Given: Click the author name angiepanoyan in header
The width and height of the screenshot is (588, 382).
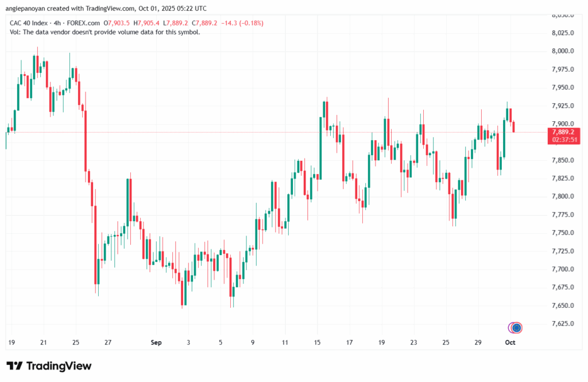Looking at the screenshot, I should (28, 8).
